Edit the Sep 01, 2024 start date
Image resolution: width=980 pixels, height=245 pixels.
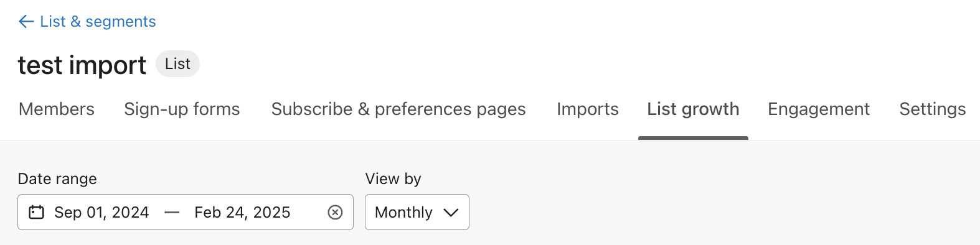pyautogui.click(x=101, y=213)
